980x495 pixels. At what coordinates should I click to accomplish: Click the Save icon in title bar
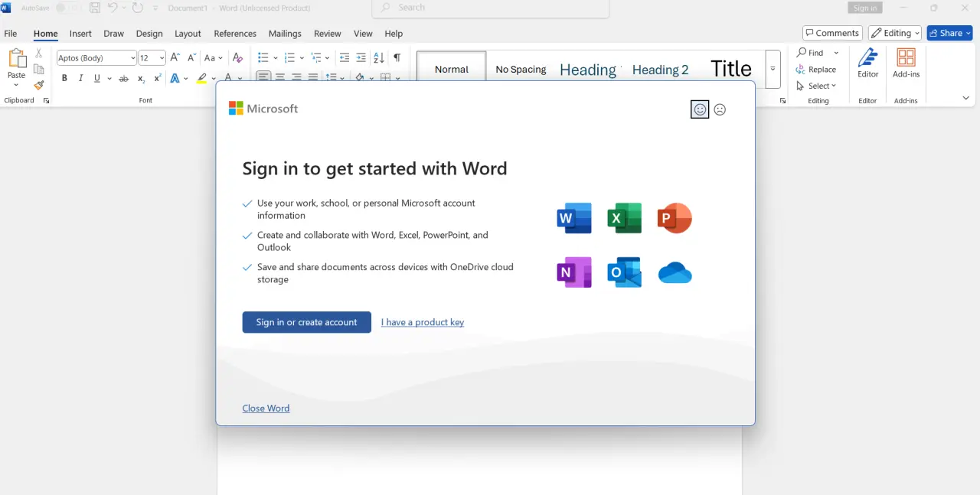pyautogui.click(x=95, y=8)
